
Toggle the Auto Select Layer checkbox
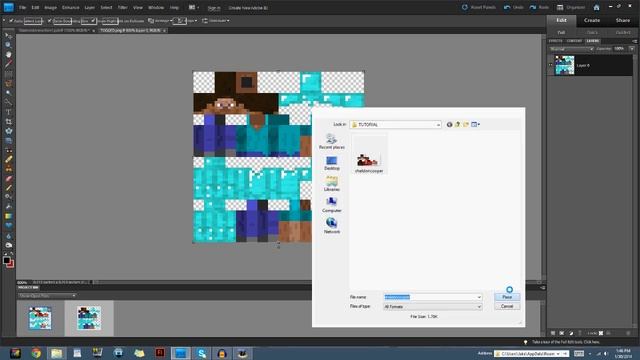11,20
